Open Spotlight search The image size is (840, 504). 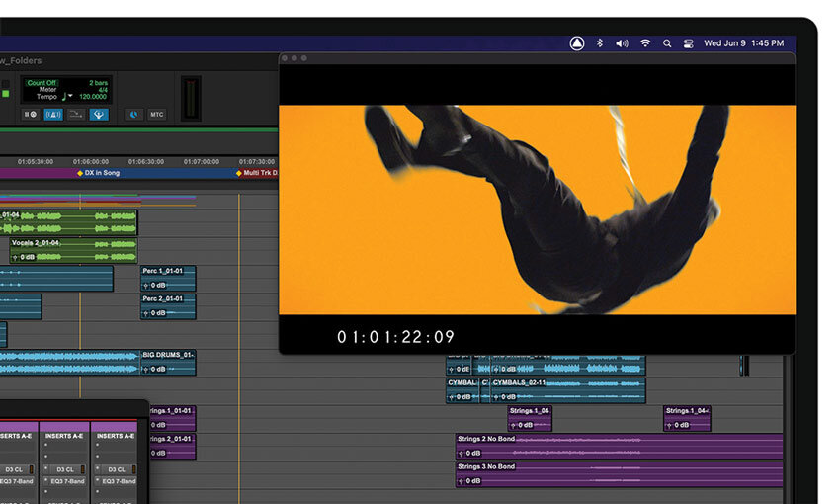pyautogui.click(x=667, y=43)
